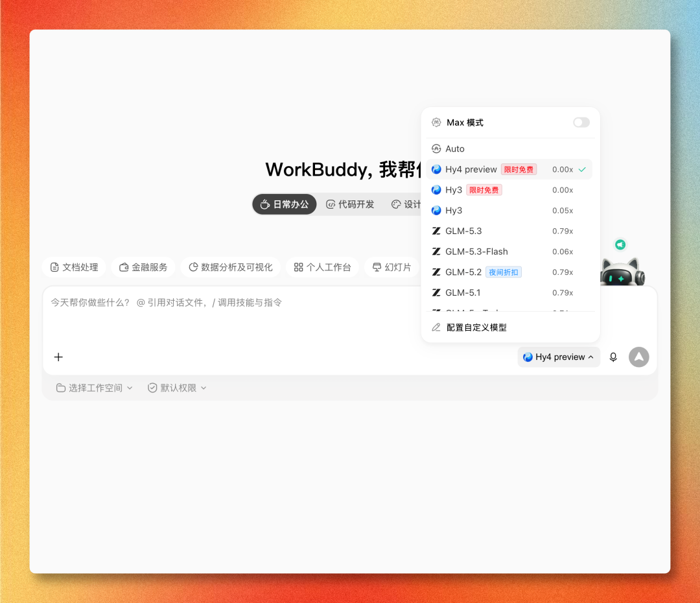
Task: Click the 个人工作台 chip
Action: [322, 267]
